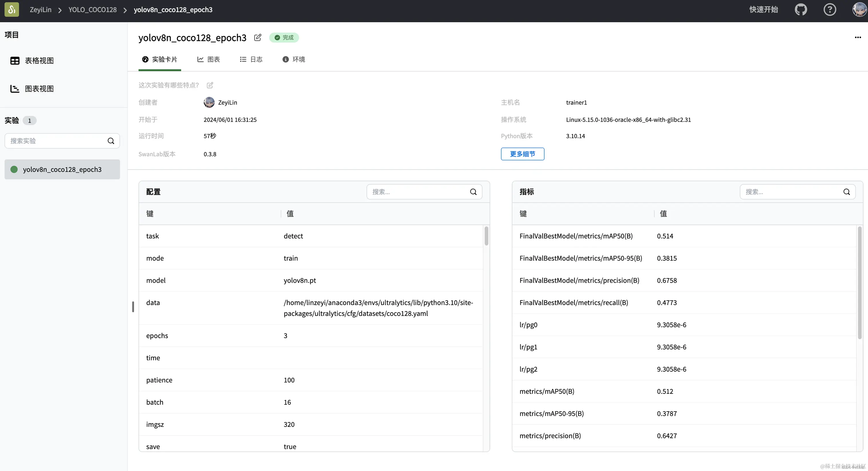Click the SwanLab logo icon

click(11, 9)
